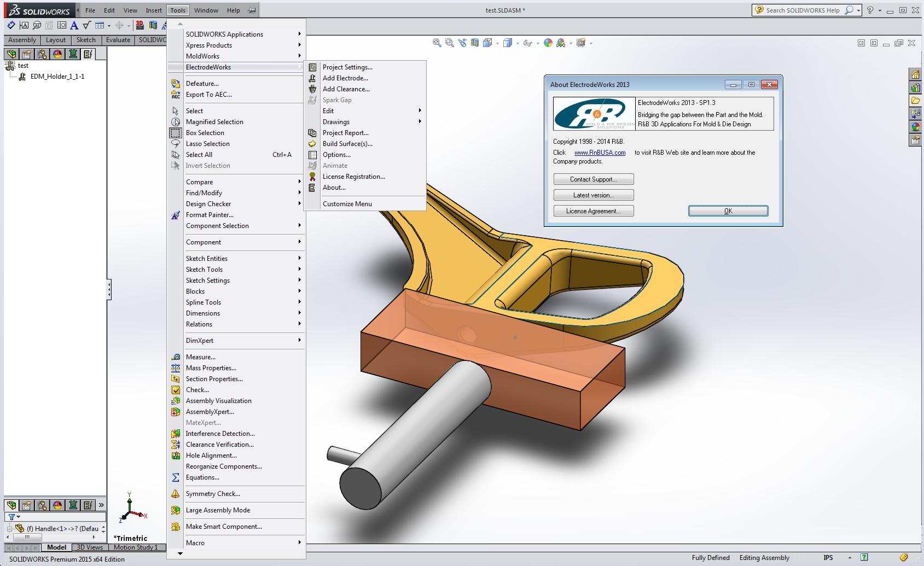Click the pencil icon in the status bar
The width and height of the screenshot is (924, 566).
tap(904, 558)
